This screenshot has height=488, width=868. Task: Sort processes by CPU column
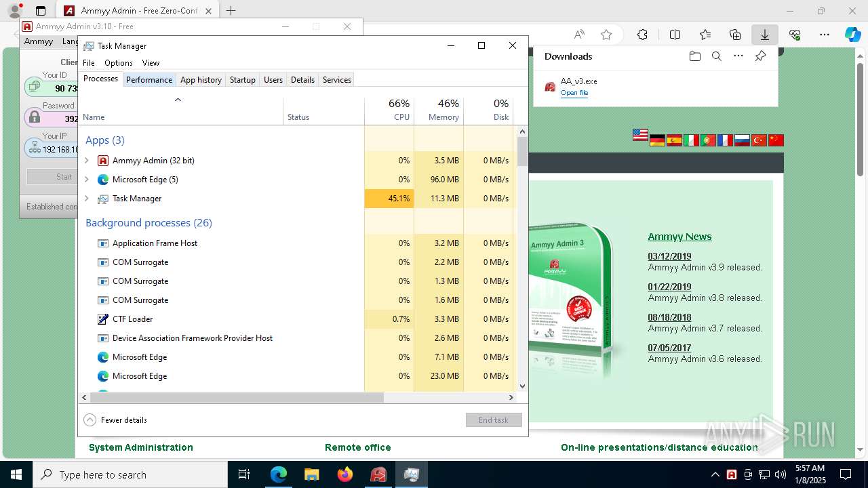point(389,110)
